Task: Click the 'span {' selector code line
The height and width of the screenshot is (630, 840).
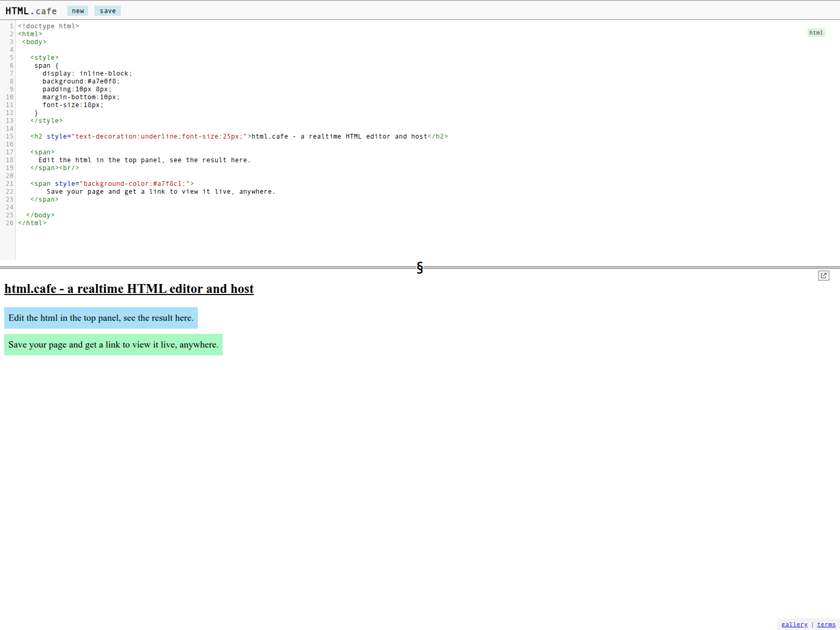Action: pos(47,66)
